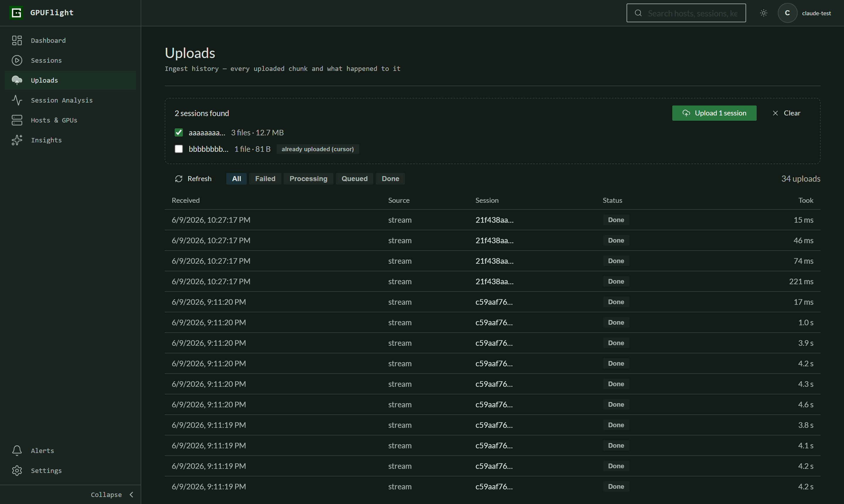Focus the search hosts, sessions input
Viewport: 844px width, 504px height.
(686, 13)
